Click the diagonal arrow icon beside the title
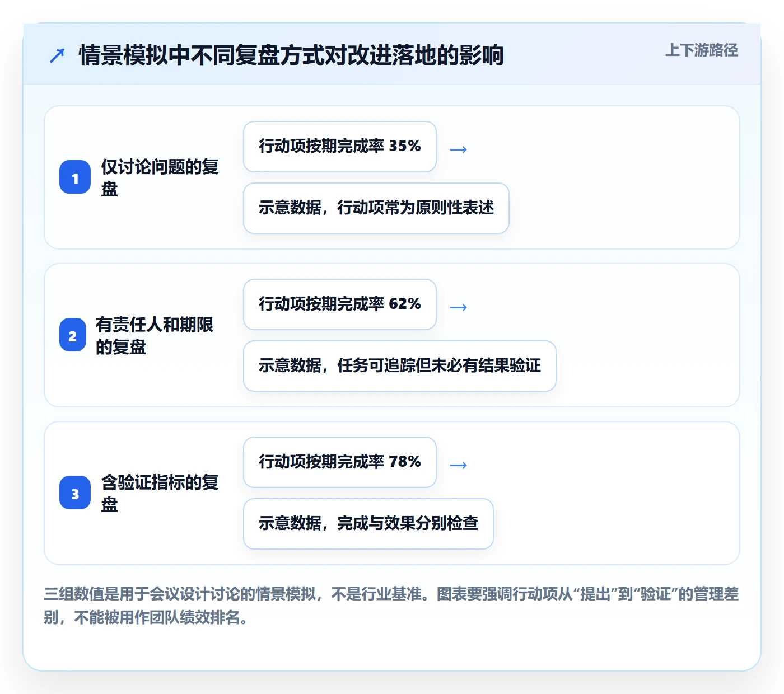784x694 pixels. click(57, 55)
